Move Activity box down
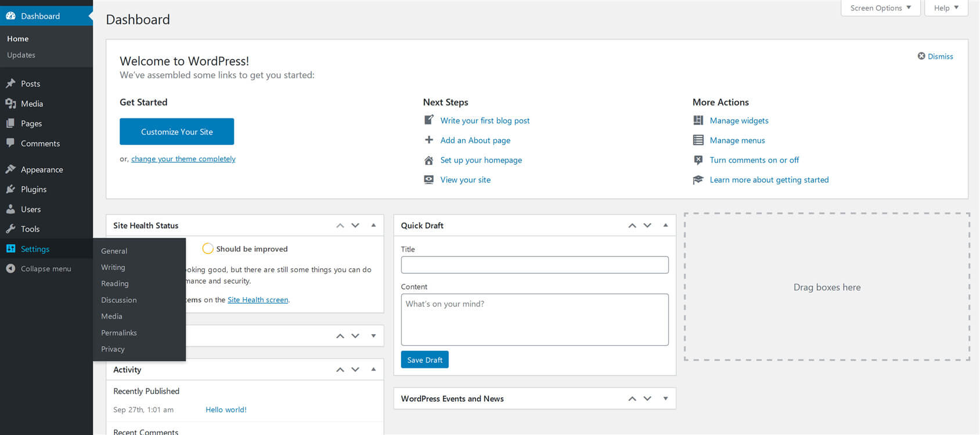Viewport: 980px width, 435px height. pos(355,369)
